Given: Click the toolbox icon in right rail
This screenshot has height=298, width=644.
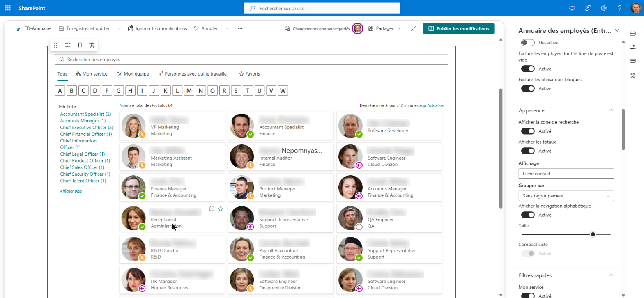Looking at the screenshot, I should [x=633, y=33].
